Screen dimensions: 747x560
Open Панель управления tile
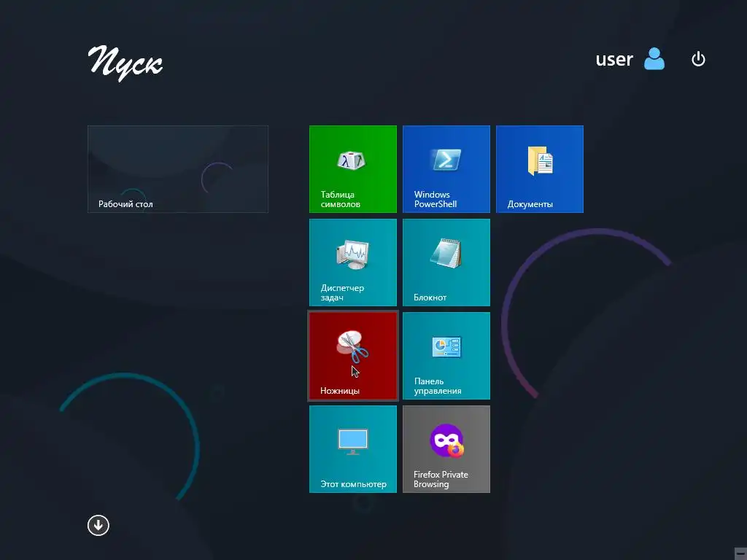pyautogui.click(x=446, y=356)
